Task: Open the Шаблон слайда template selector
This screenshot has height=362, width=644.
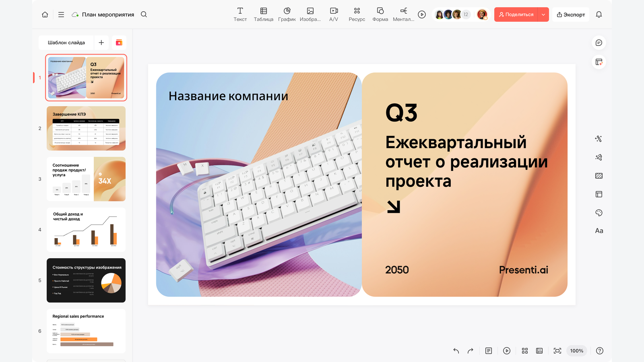Action: [66, 43]
